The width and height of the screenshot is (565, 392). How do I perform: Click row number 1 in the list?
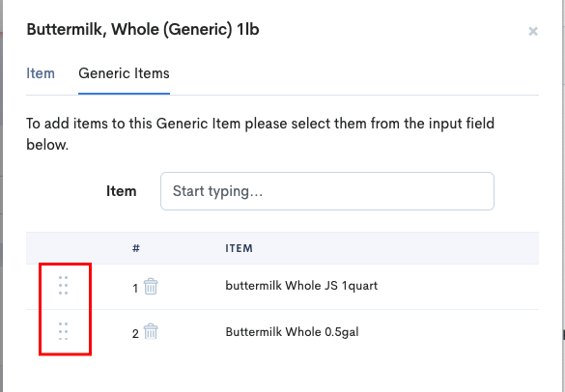tap(135, 289)
